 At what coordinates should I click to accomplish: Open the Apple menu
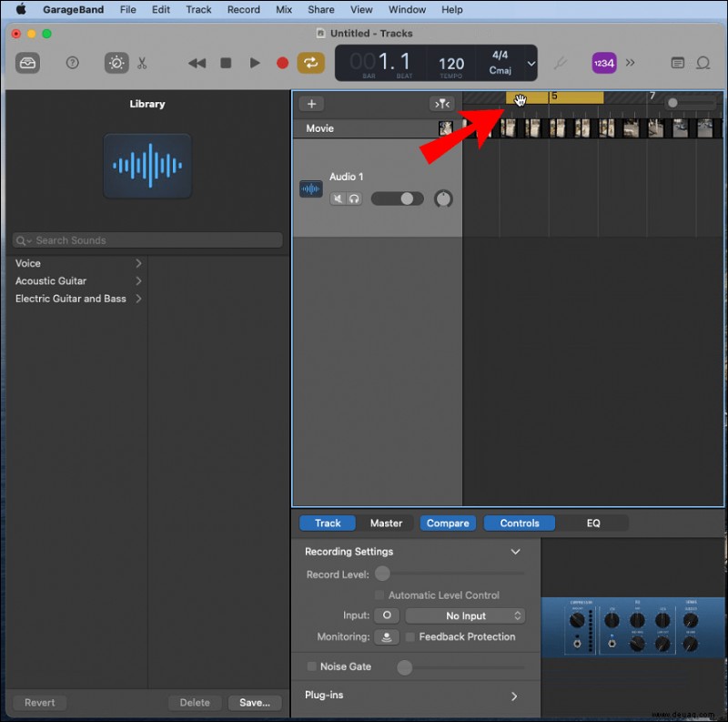[x=21, y=9]
